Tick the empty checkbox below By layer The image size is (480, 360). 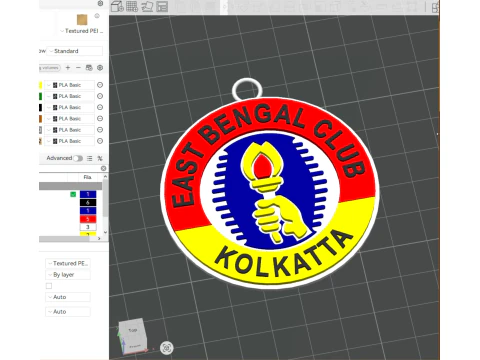point(49,286)
